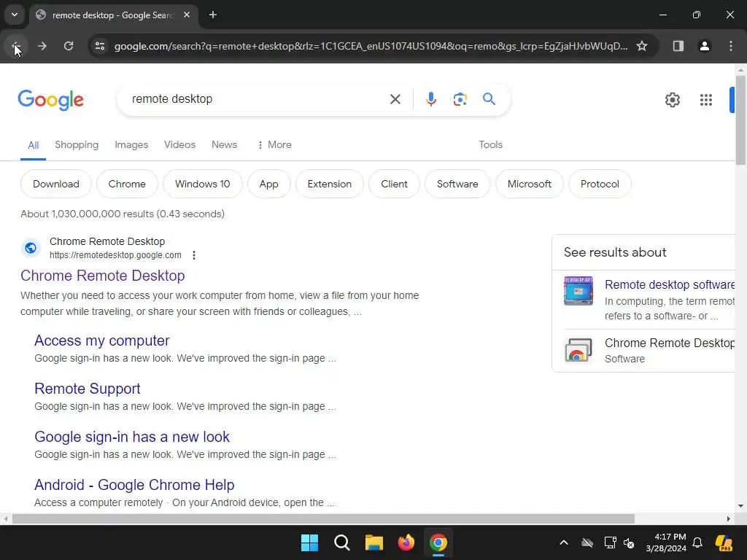Open Google sign-in has a new look link
The height and width of the screenshot is (560, 747).
[132, 437]
